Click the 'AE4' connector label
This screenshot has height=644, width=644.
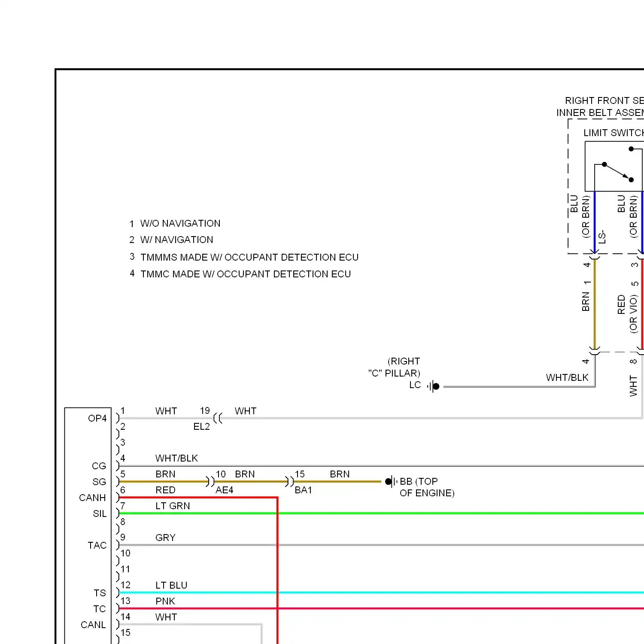click(x=225, y=490)
